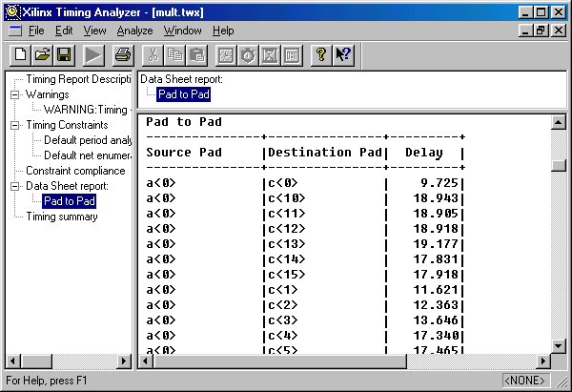572x392 pixels.
Task: Close the inner mult.twx document window
Action: [559, 31]
